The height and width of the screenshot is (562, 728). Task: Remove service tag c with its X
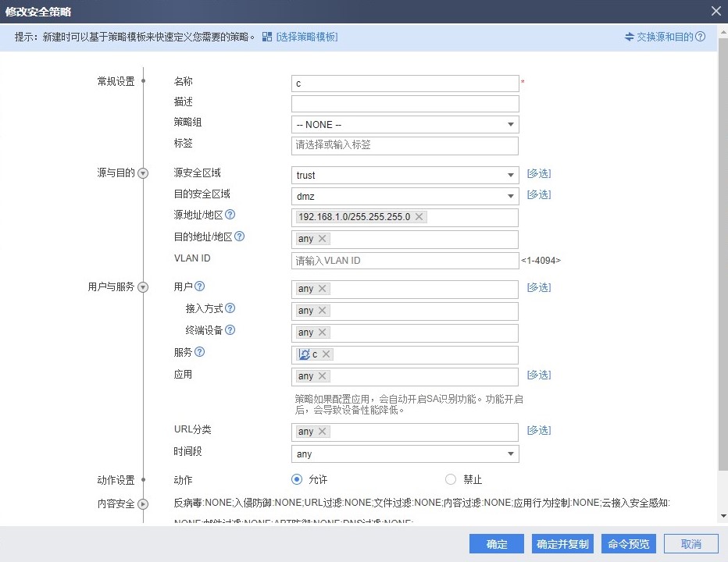point(327,354)
